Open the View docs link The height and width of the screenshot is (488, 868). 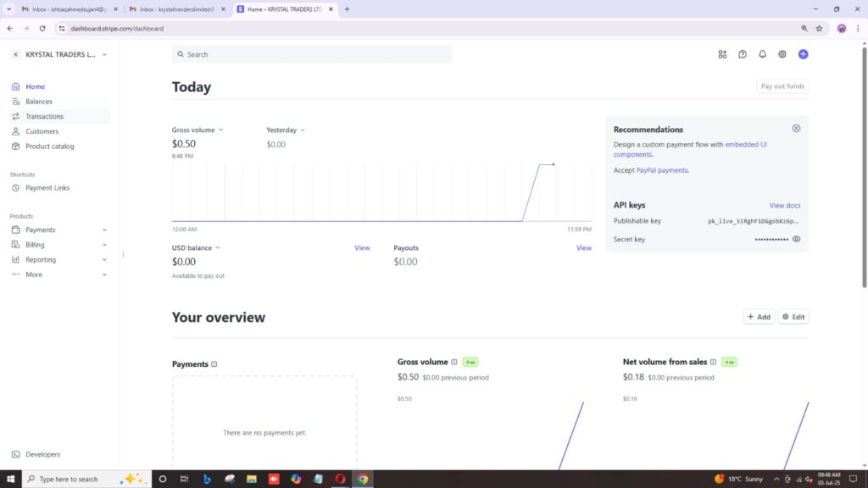click(784, 206)
